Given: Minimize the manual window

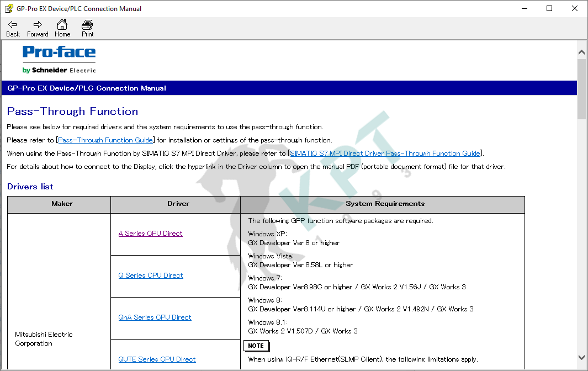Looking at the screenshot, I should click(x=525, y=9).
